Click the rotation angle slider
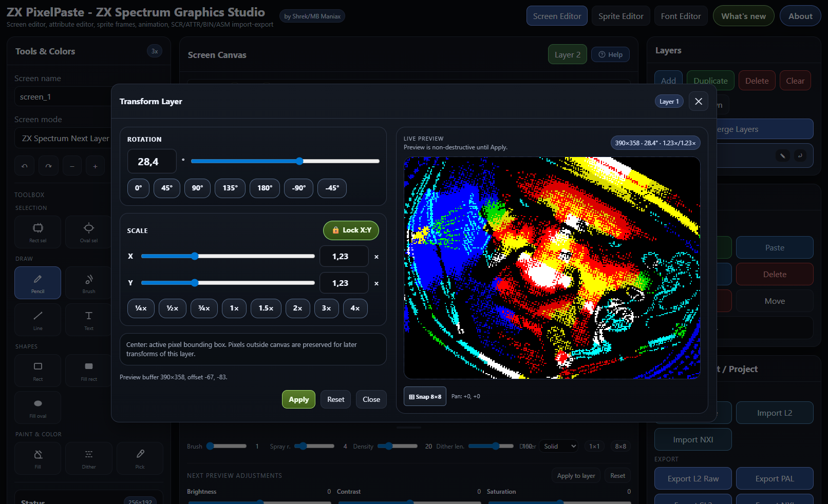This screenshot has width=828, height=504. click(285, 161)
